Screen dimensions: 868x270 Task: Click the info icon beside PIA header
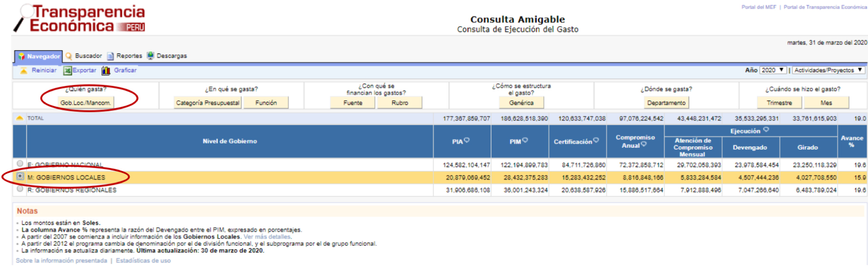467,140
